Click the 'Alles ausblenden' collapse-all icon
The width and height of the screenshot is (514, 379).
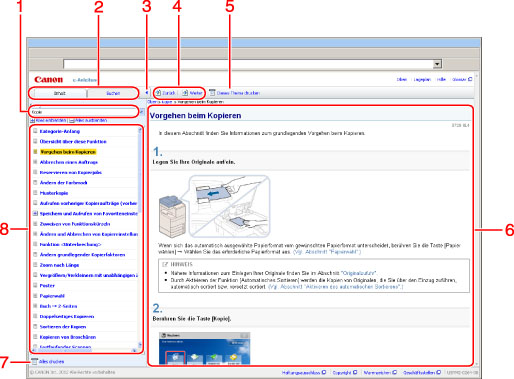(72, 120)
